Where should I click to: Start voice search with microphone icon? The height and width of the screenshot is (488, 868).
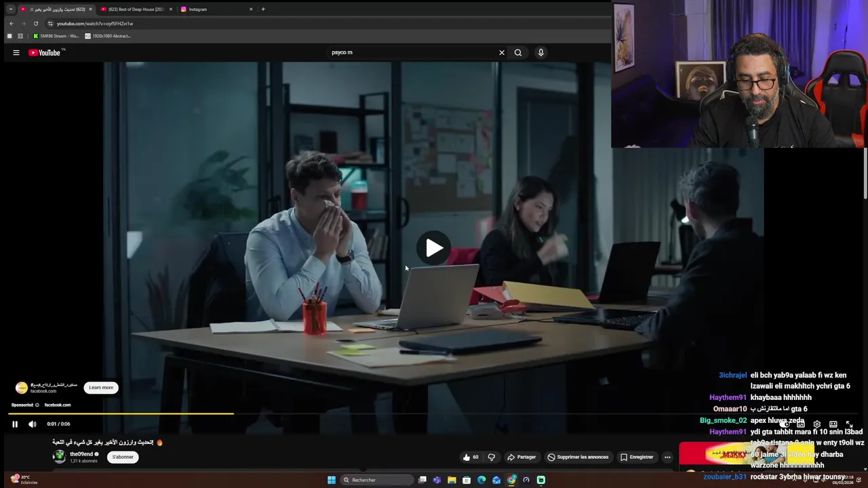pos(540,52)
